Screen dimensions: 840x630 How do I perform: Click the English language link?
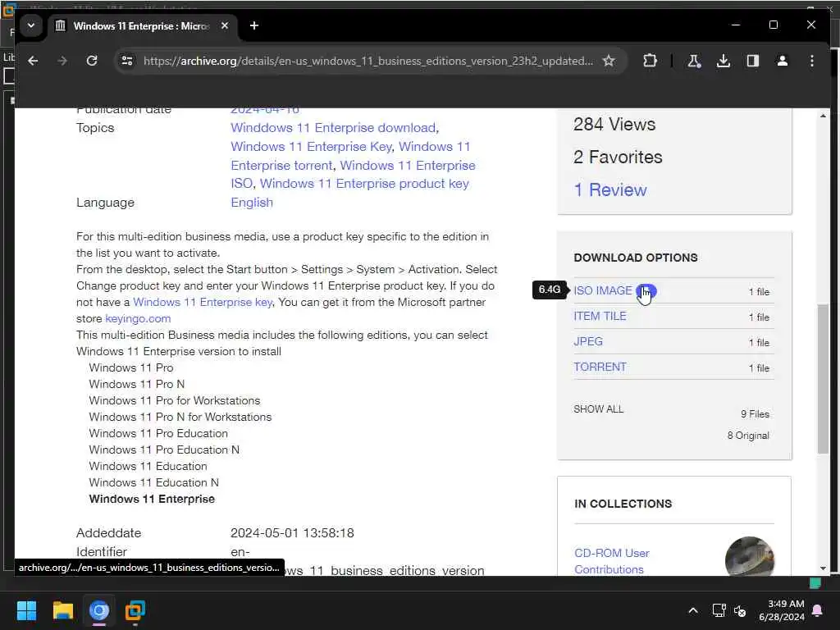251,203
